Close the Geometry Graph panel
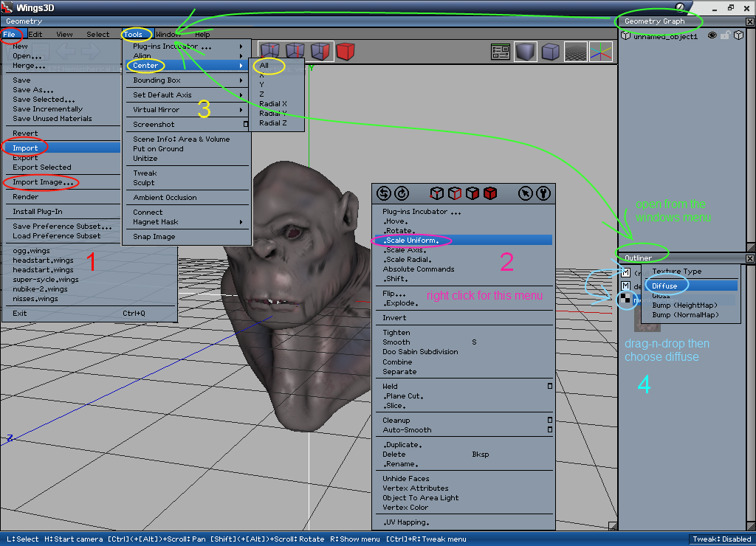Image resolution: width=756 pixels, height=546 pixels. click(750, 21)
